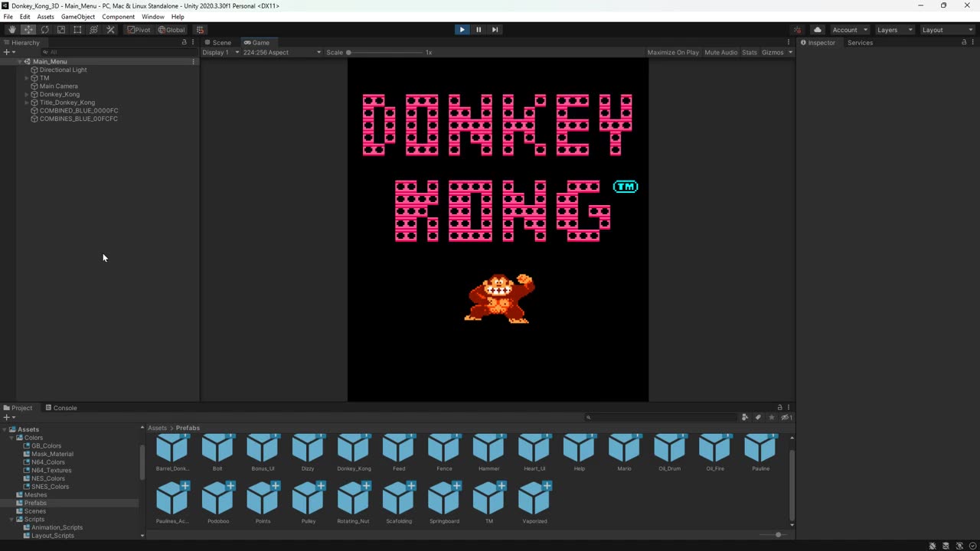Expand Title_Donkey_Kong in Hierarchy
Image resolution: width=980 pixels, height=551 pixels.
click(x=27, y=103)
